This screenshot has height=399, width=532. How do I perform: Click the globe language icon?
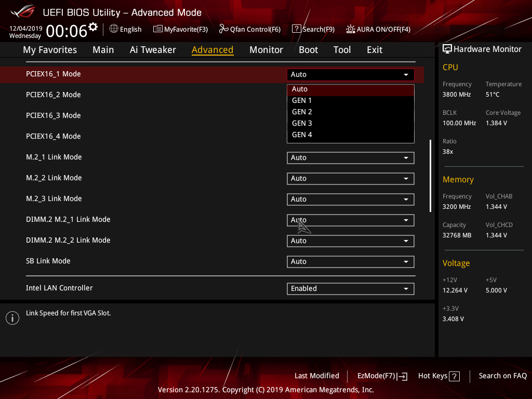tap(114, 29)
